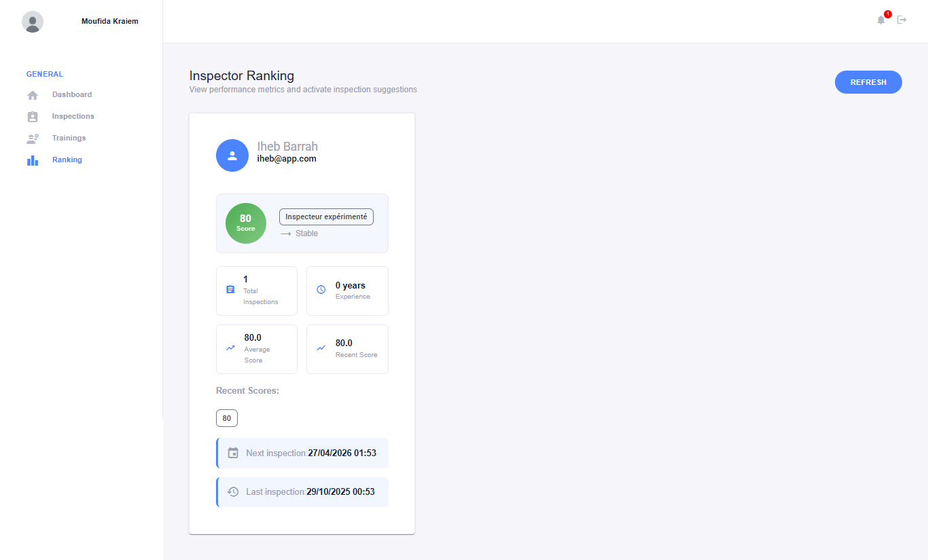Screen dimensions: 928x560
Task: Go to the Inspections page
Action: coord(73,117)
